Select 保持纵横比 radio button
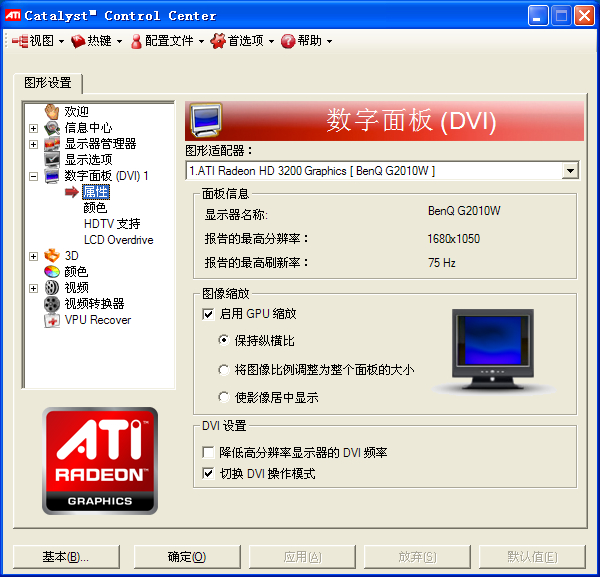 (224, 340)
